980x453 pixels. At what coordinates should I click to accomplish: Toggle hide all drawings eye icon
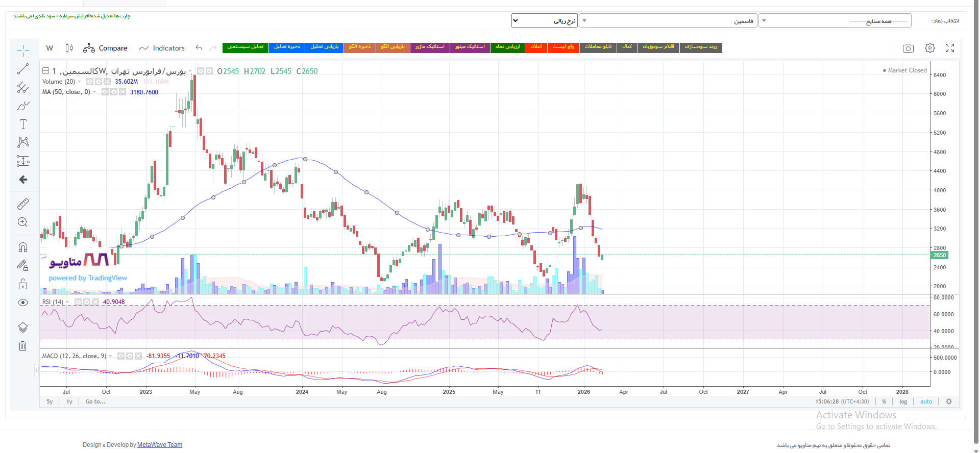[x=23, y=303]
